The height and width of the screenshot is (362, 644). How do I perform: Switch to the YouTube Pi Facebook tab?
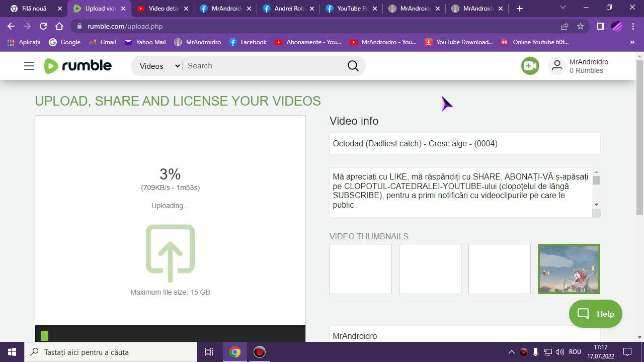coord(352,9)
